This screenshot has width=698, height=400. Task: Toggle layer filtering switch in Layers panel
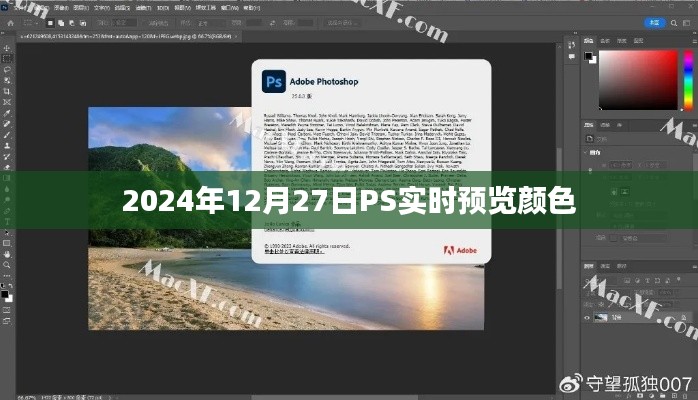(679, 280)
